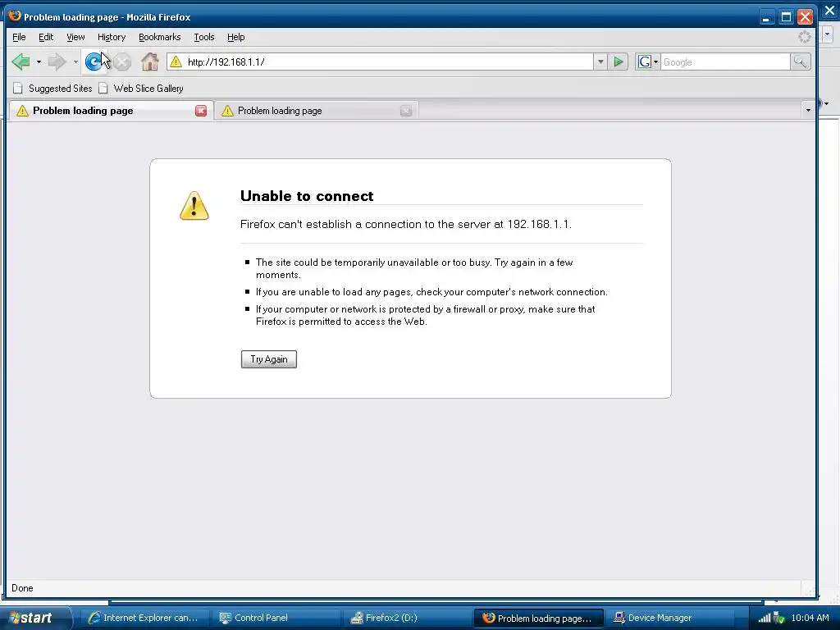
Task: Open the Web Slice Gallery bookmark
Action: [141, 89]
